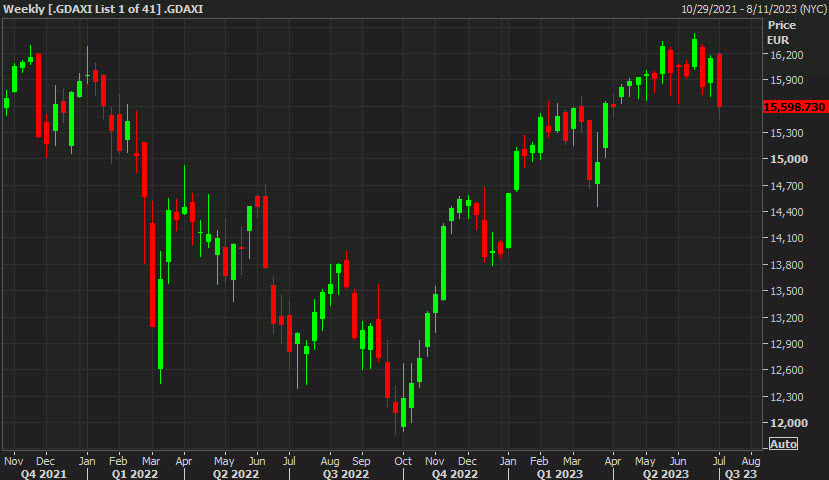Screen dimensions: 829x480
Task: Click the EUR currency label
Action: point(778,40)
